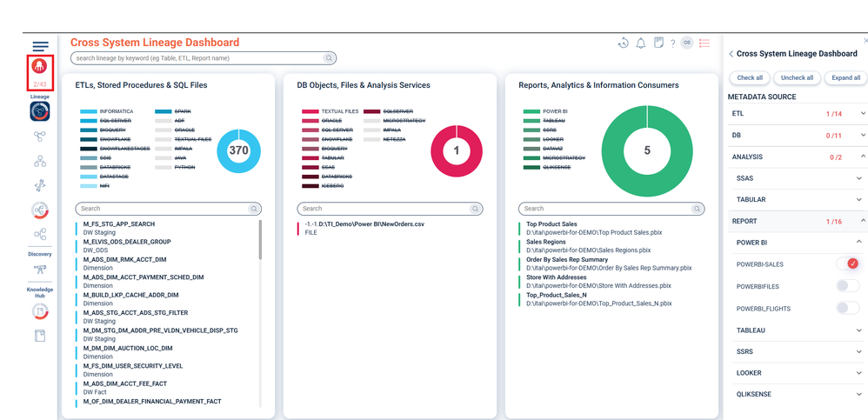Click the search icon in the ETLs panel
Screen dimensions: 868x420
254,209
